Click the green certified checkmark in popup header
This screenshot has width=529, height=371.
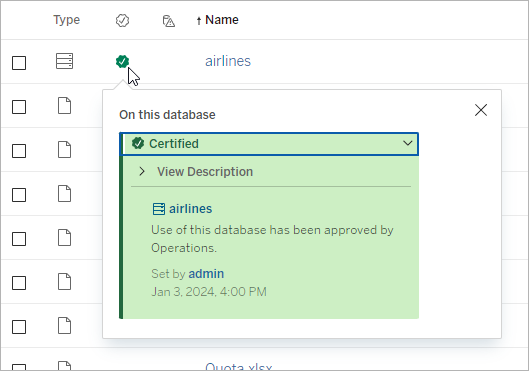[x=138, y=143]
